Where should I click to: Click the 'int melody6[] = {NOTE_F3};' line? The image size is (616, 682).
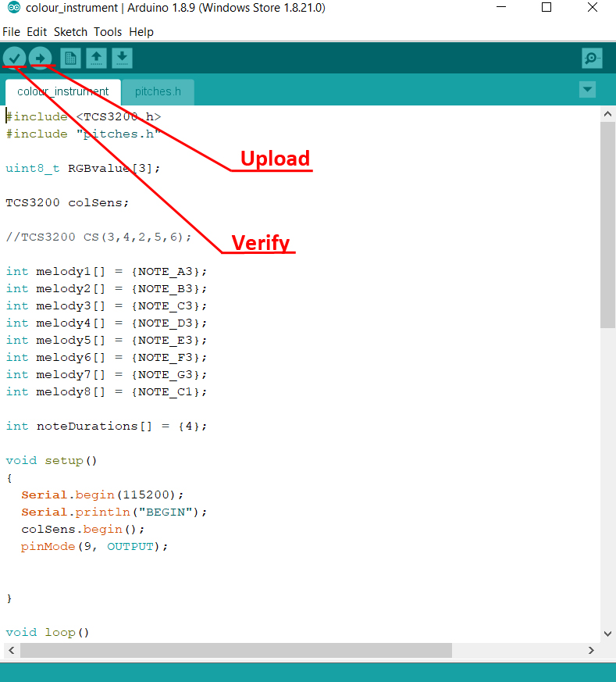click(106, 358)
